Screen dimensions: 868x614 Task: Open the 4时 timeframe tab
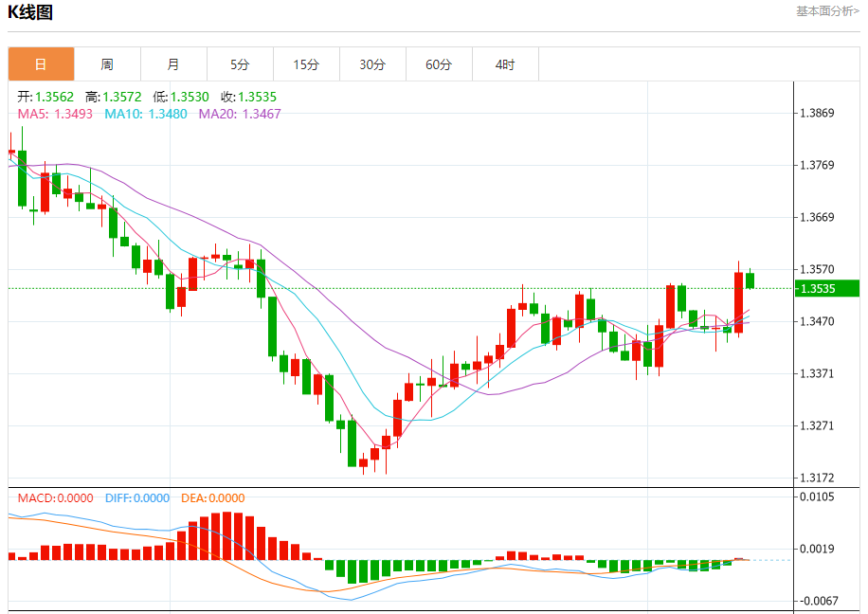tap(505, 64)
